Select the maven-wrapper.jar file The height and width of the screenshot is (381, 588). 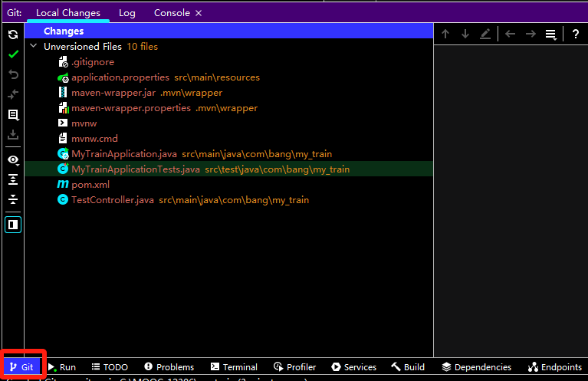click(113, 93)
